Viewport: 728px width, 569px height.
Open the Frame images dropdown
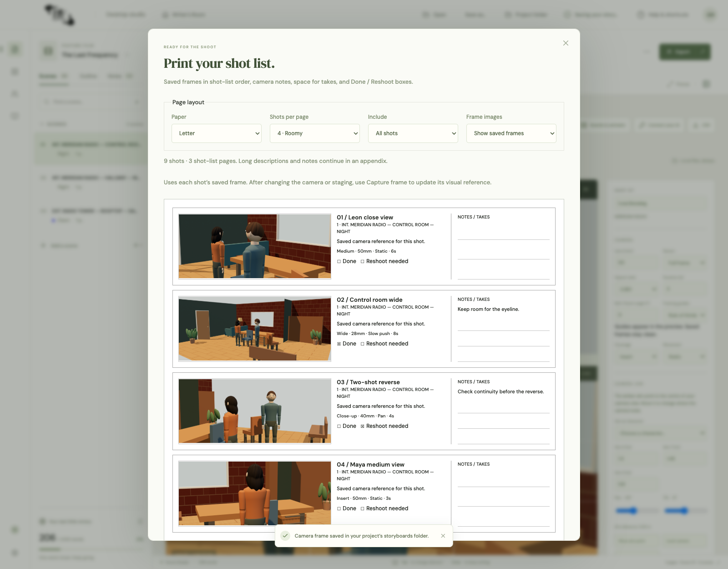point(511,133)
